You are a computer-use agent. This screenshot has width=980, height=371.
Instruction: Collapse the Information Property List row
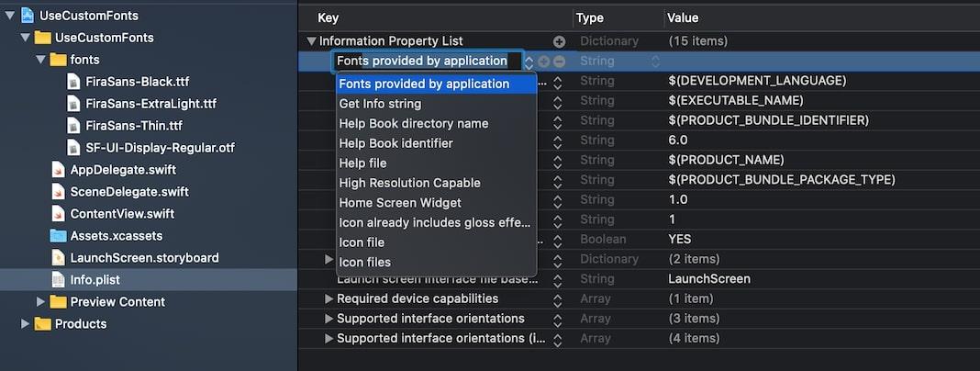click(312, 41)
